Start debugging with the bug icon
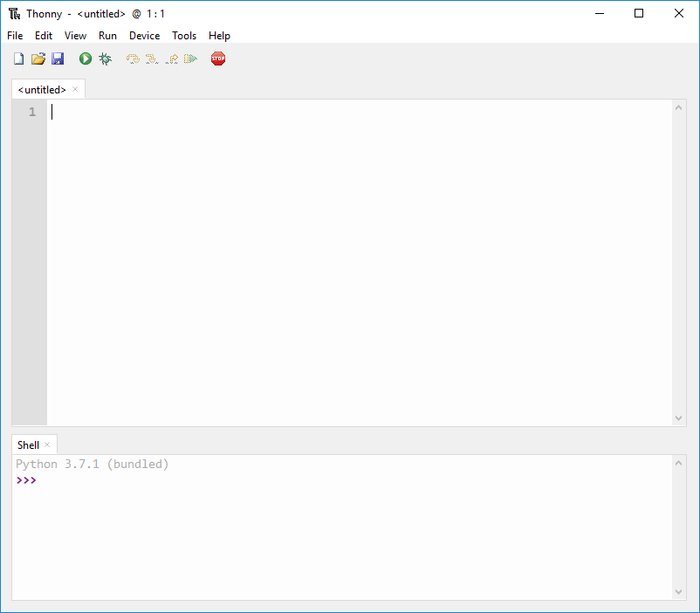This screenshot has height=613, width=700. [105, 59]
